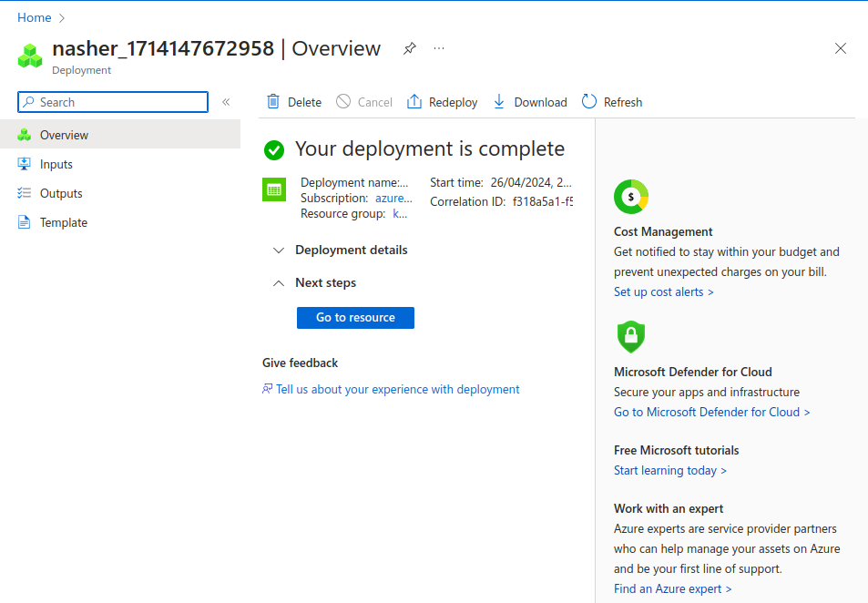The image size is (868, 603).
Task: Open the Set up cost alerts link
Action: coord(663,291)
